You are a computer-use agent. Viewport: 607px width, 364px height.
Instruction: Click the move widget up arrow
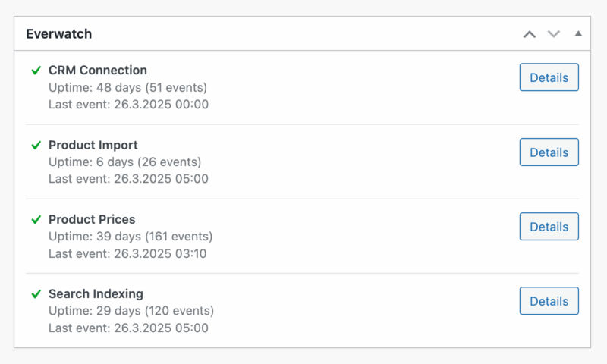530,34
